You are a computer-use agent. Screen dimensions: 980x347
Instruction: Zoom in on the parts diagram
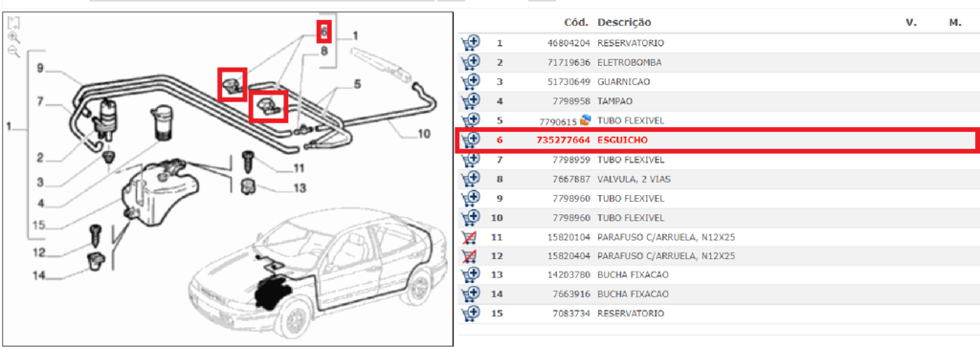(13, 37)
